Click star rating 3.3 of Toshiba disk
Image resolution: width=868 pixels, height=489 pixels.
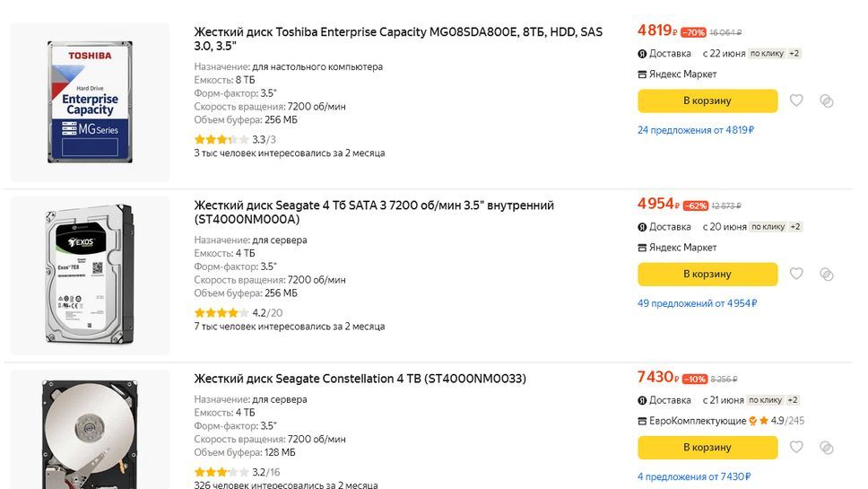(221, 139)
